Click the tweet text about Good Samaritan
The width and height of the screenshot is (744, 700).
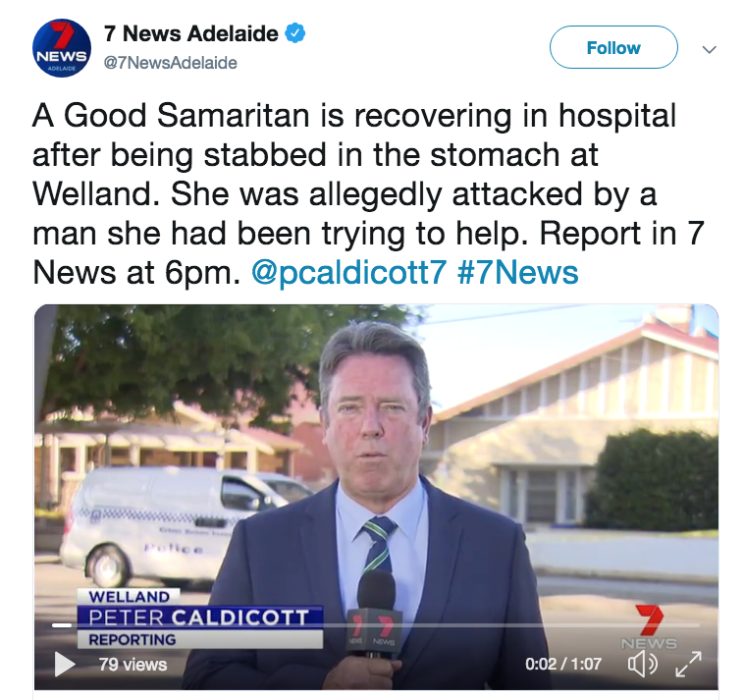(x=368, y=193)
